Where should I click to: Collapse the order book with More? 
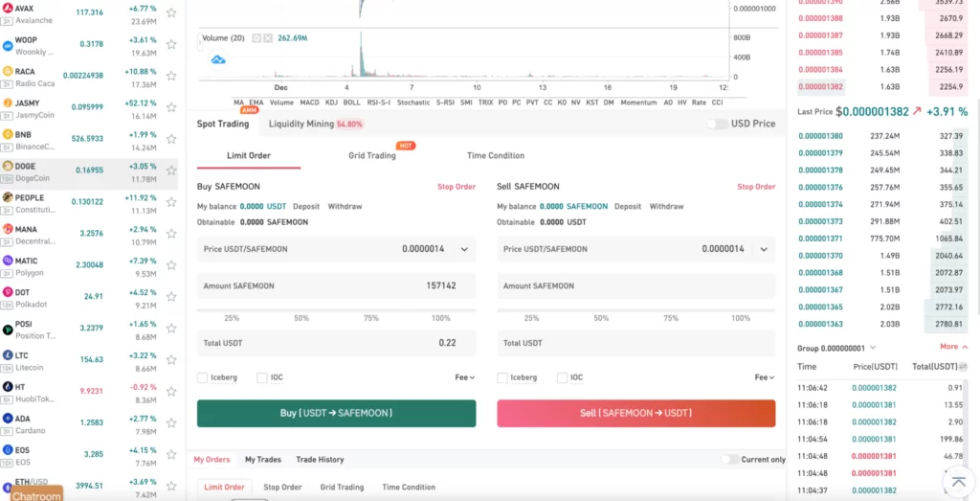954,347
